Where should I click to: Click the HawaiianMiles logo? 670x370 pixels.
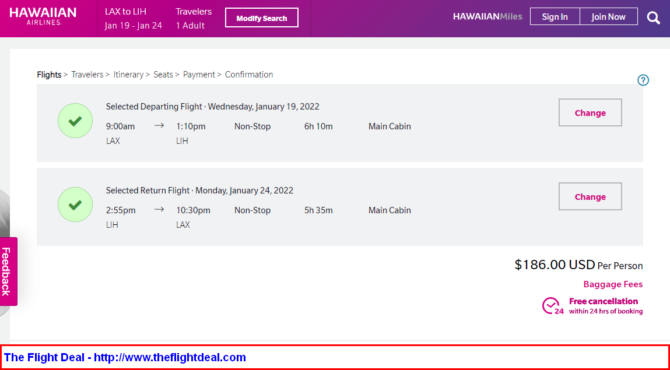pyautogui.click(x=488, y=17)
